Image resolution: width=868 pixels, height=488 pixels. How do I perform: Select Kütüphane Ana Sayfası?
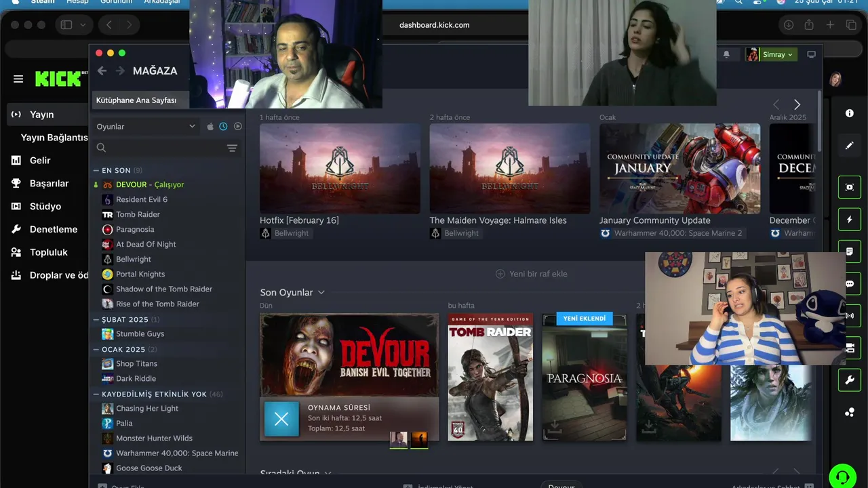(140, 100)
